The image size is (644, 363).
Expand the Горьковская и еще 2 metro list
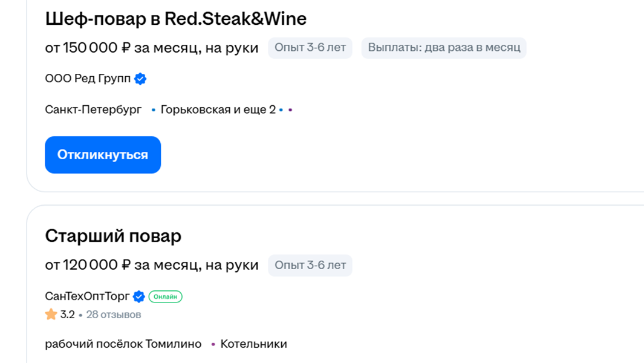click(x=218, y=110)
